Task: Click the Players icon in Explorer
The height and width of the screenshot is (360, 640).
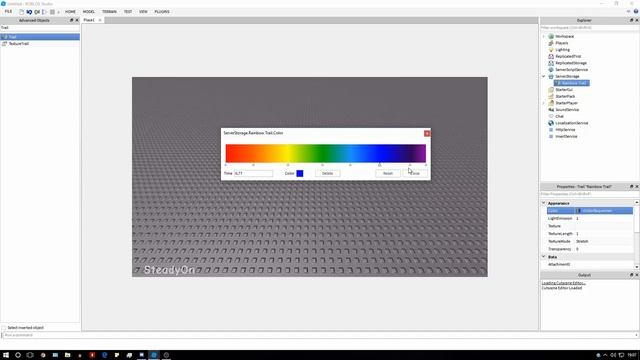Action: [551, 43]
